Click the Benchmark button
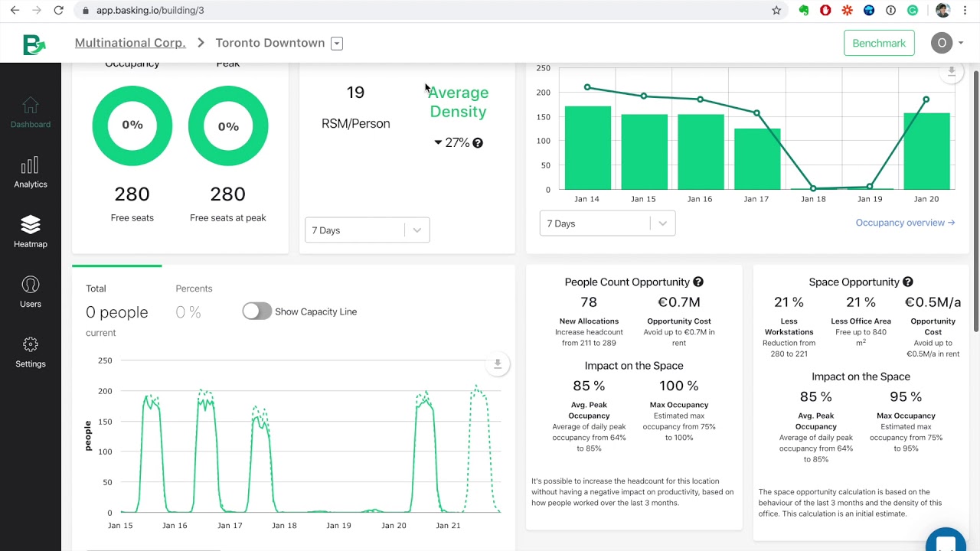Viewport: 980px width, 551px height. click(x=879, y=43)
